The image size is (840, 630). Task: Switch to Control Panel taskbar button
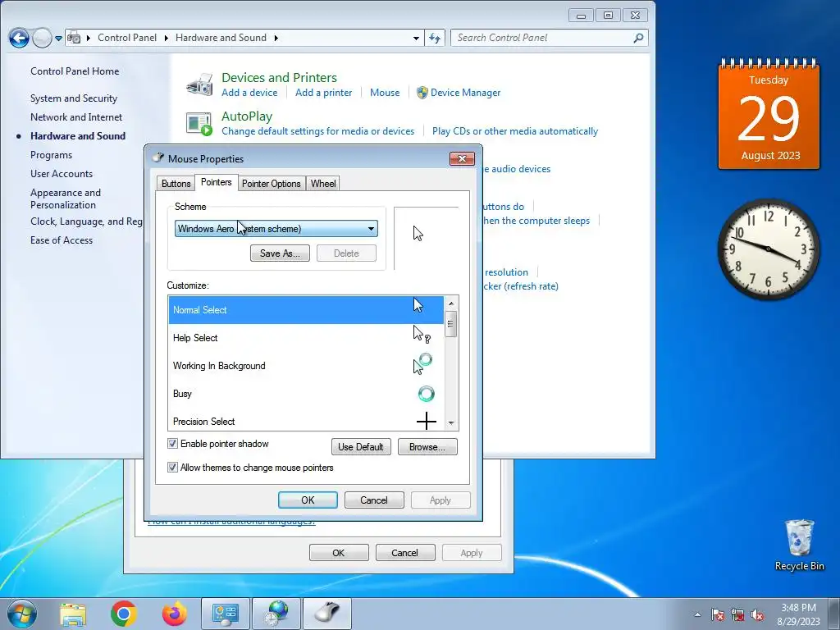tap(226, 614)
